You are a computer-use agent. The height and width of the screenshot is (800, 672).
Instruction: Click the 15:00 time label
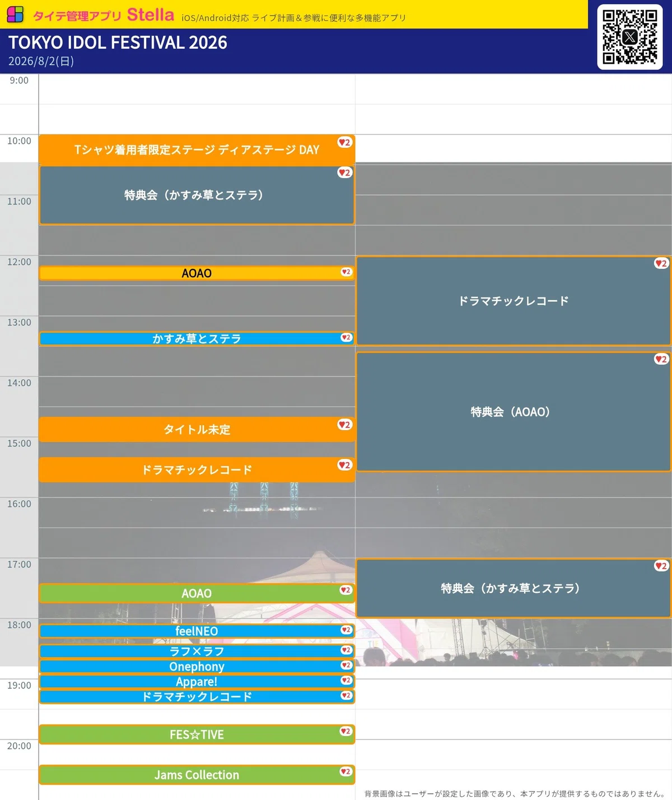coord(19,443)
